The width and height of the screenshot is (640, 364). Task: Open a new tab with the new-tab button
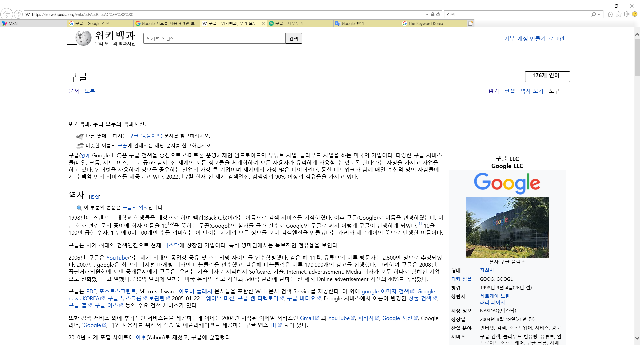click(470, 23)
